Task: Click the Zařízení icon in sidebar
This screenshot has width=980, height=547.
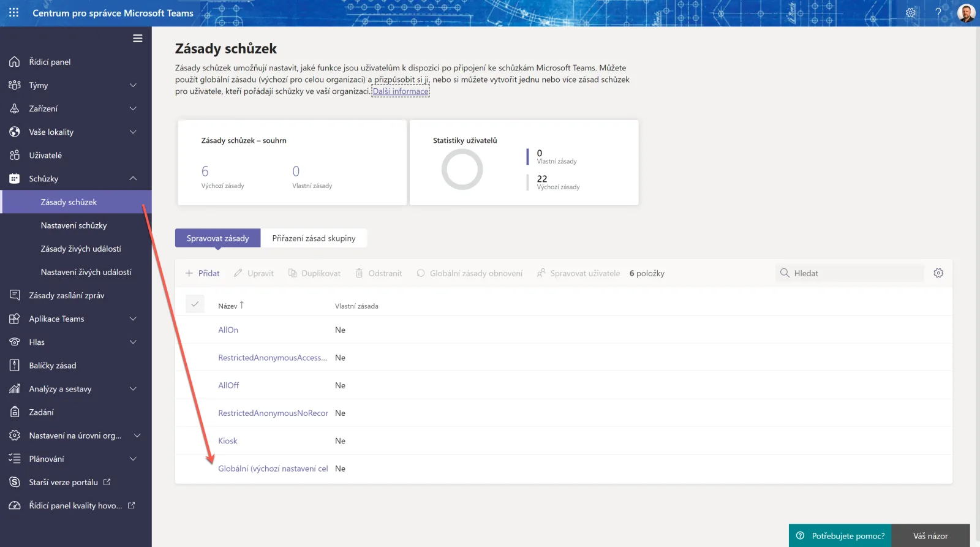Action: 15,108
